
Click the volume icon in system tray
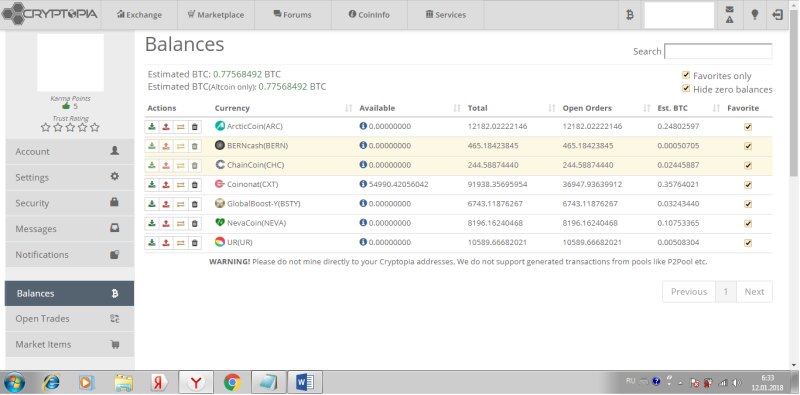pyautogui.click(x=736, y=382)
